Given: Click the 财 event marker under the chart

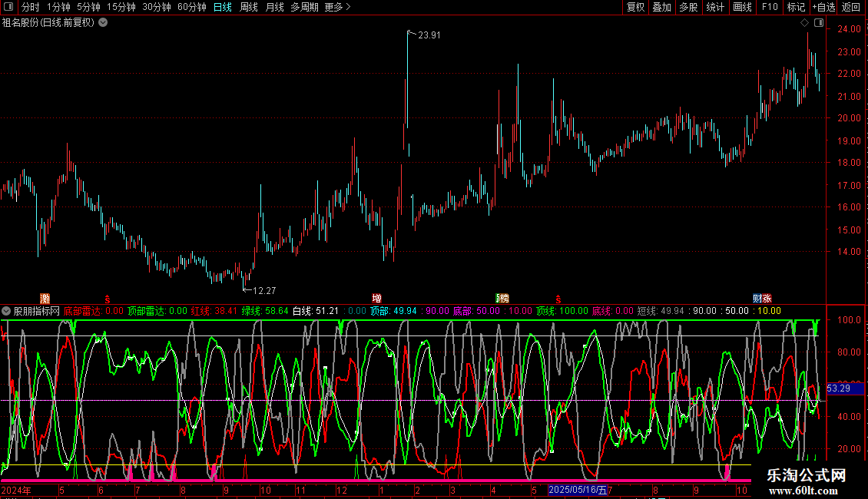Looking at the screenshot, I should pos(757,298).
